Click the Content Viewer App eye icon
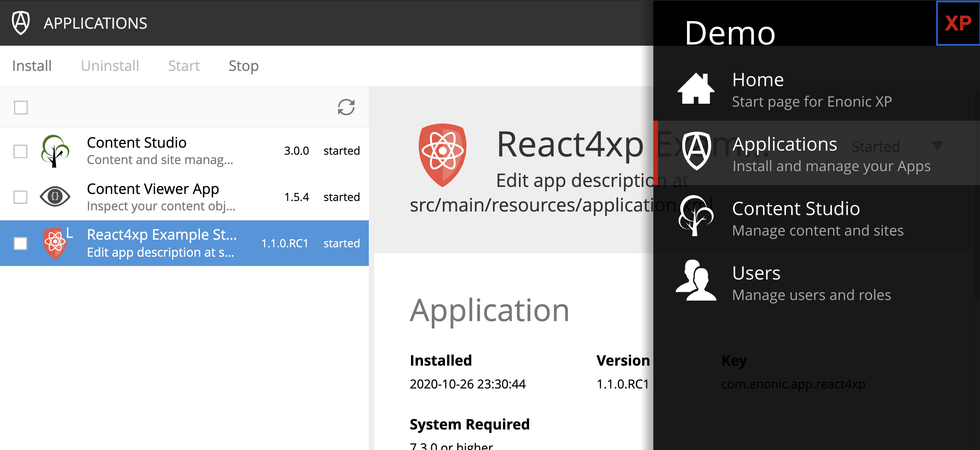 tap(55, 197)
